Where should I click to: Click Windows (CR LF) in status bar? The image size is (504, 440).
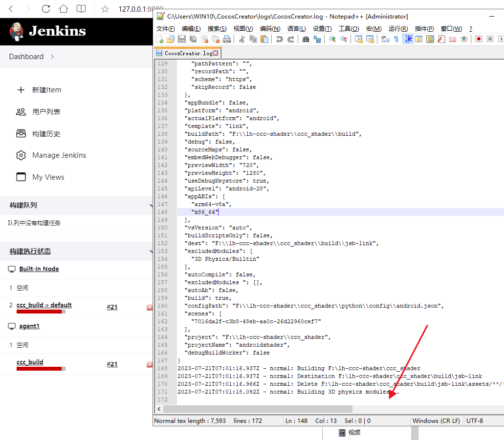(436, 421)
